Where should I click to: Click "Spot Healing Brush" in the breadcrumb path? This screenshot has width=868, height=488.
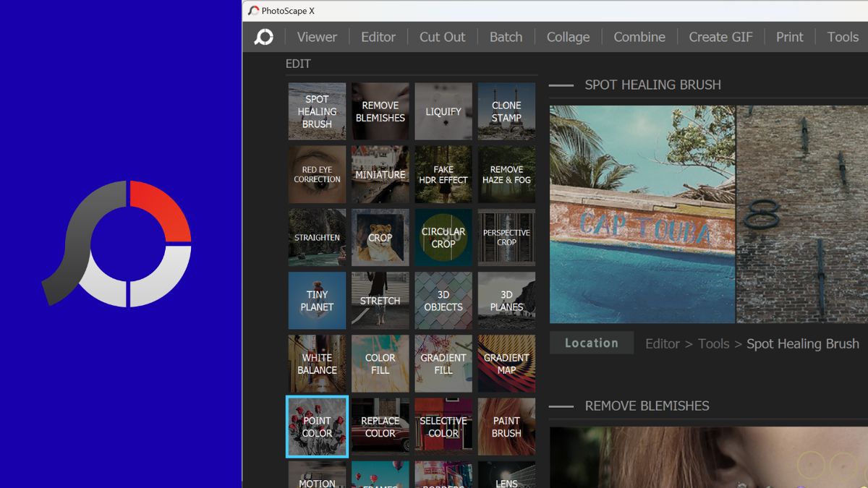click(x=803, y=344)
